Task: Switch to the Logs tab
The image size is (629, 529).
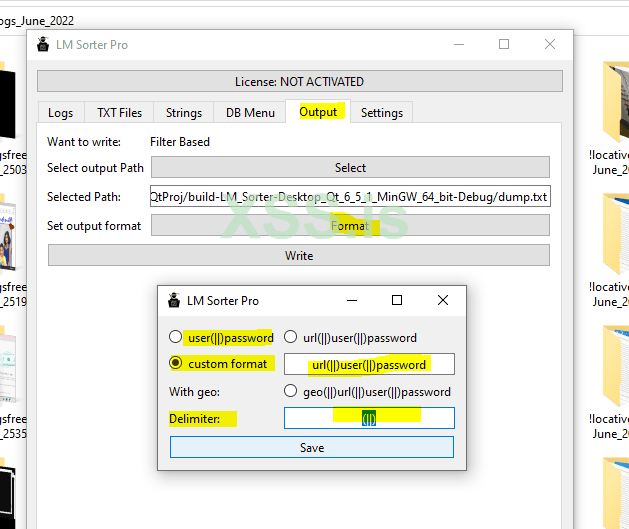Action: coord(61,113)
